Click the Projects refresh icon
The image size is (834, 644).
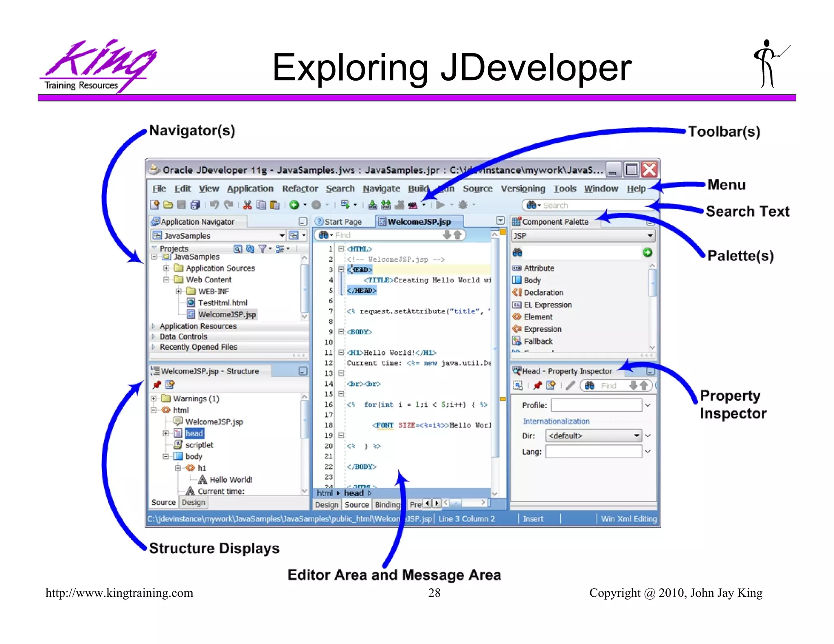[x=250, y=249]
